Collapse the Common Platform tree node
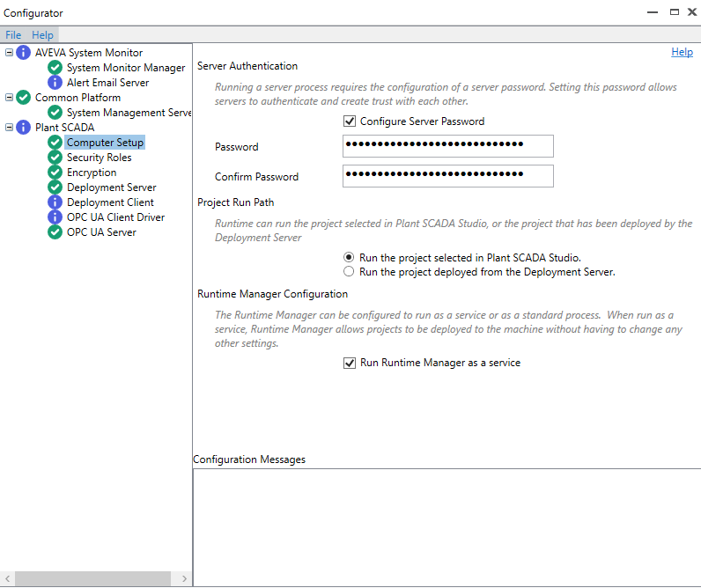This screenshot has height=588, width=701. pos(9,98)
